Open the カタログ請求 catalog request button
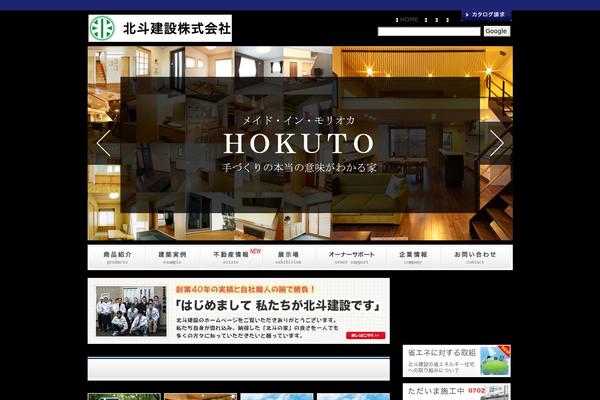This screenshot has width=600, height=400. [486, 15]
